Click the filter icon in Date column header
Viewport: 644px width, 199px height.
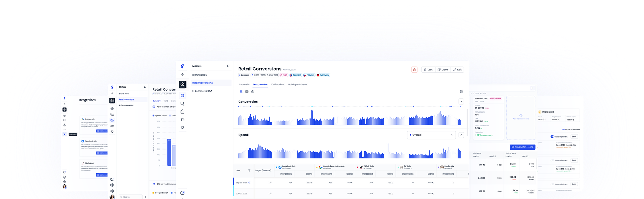click(249, 170)
